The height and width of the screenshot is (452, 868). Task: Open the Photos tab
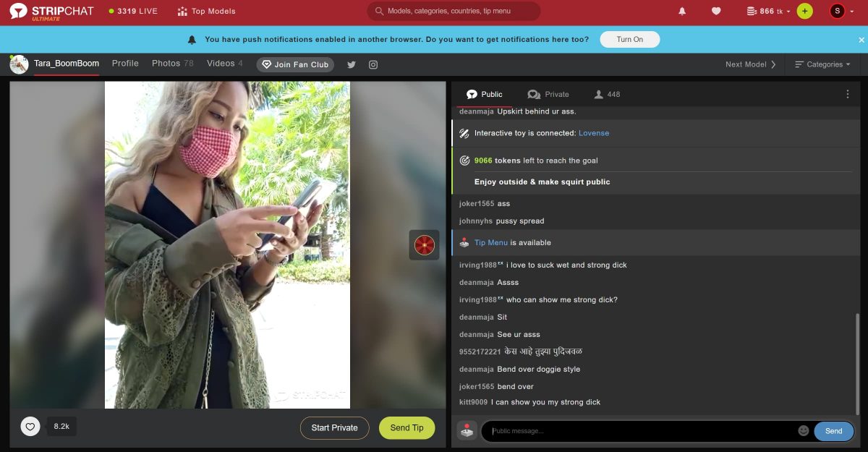point(173,64)
